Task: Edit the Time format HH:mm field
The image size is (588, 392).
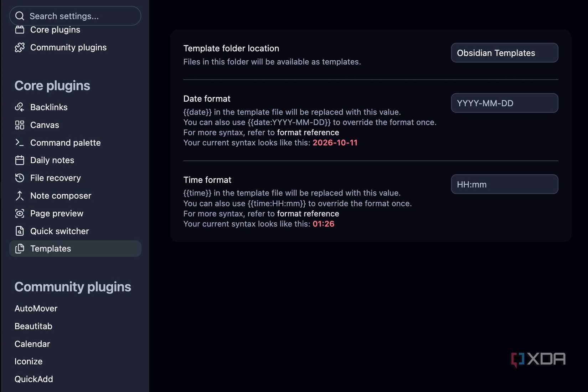Action: 504,184
